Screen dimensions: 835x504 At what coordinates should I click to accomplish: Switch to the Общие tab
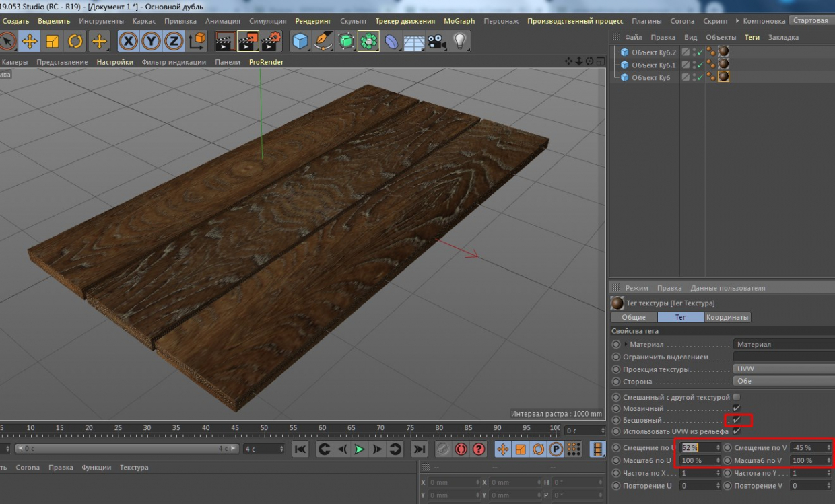(x=634, y=317)
